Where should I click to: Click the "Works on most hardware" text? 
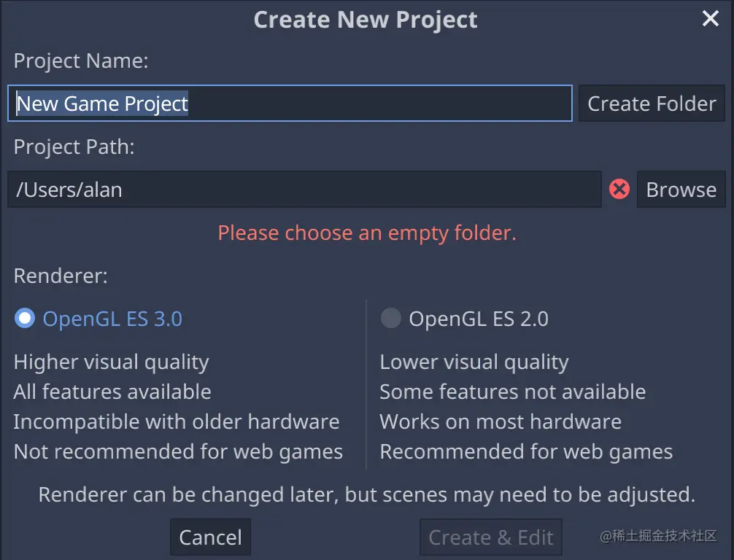coord(501,422)
